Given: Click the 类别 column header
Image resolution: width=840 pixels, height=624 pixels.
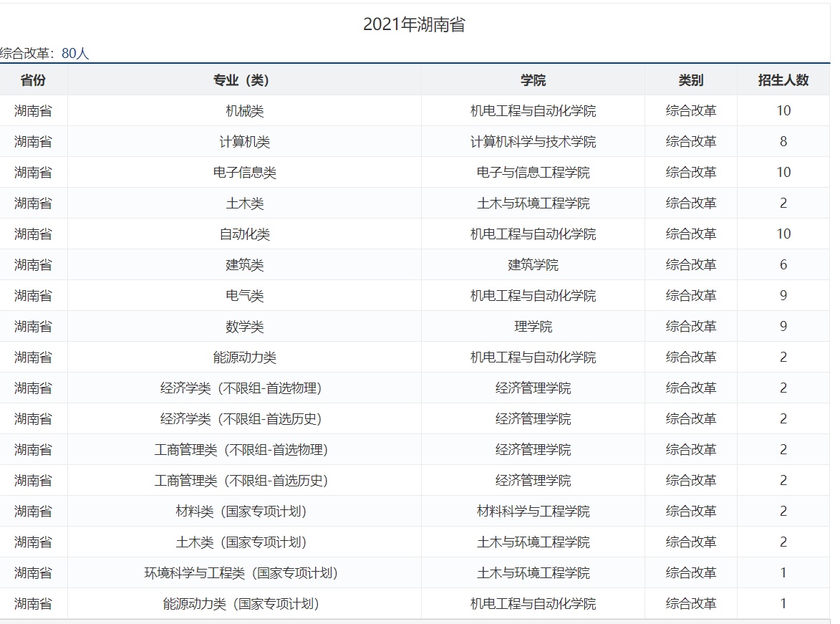Looking at the screenshot, I should (x=690, y=80).
